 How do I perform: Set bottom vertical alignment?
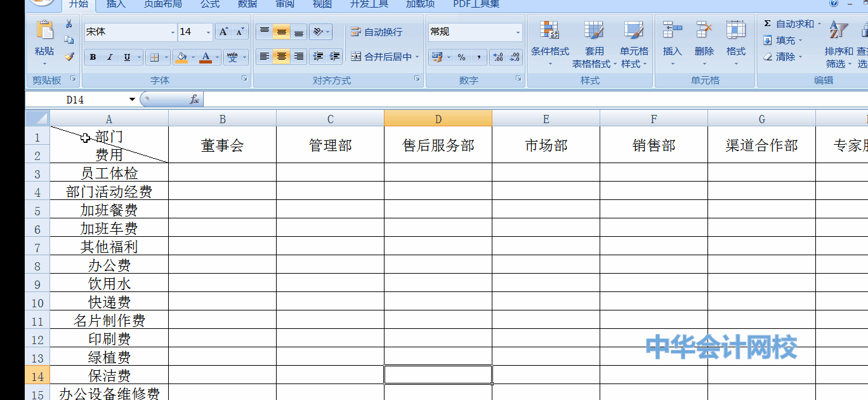298,32
